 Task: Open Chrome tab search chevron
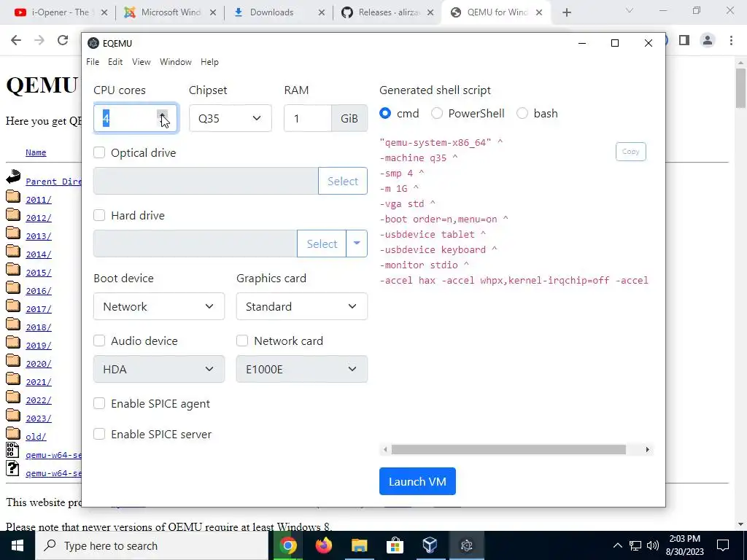(630, 10)
